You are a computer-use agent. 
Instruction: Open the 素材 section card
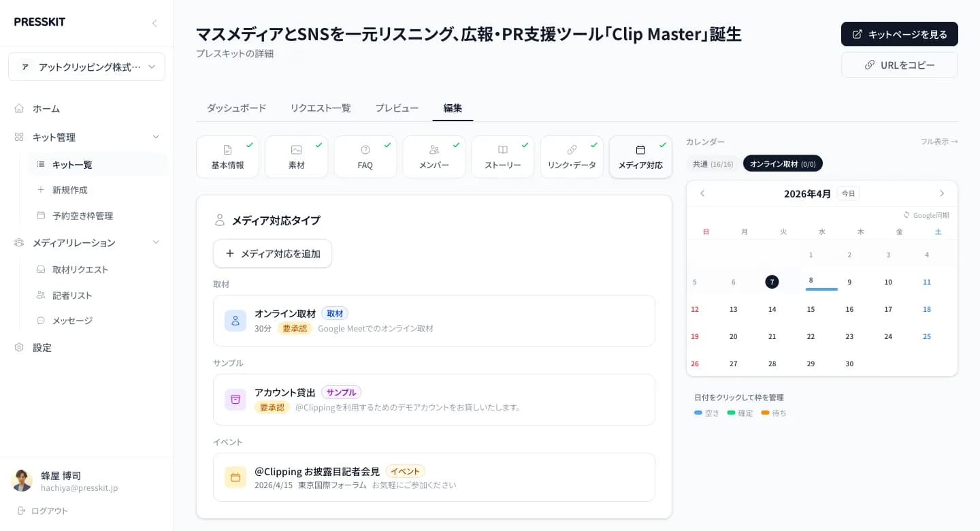[x=296, y=157]
